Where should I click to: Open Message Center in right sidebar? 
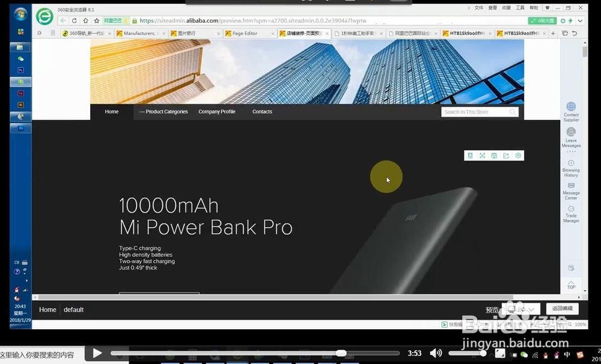571,191
